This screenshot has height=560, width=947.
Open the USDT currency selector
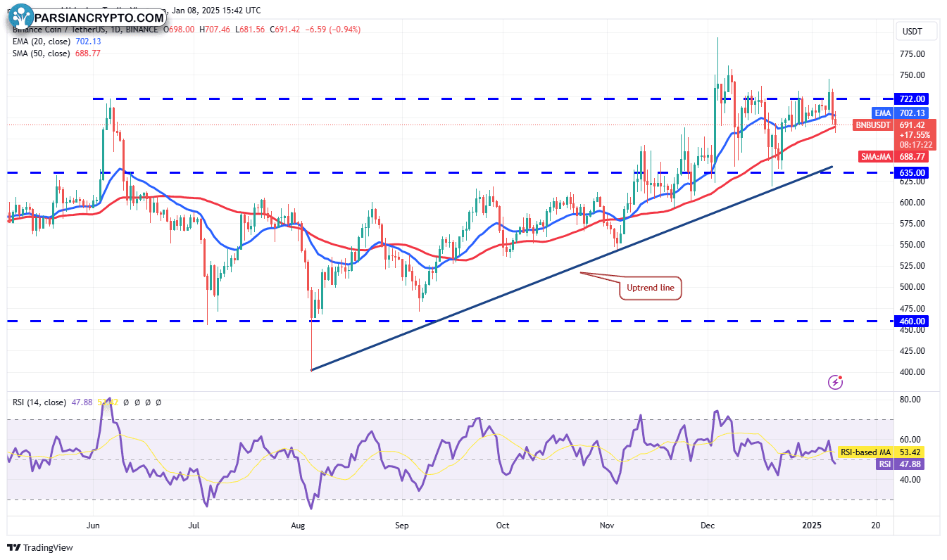tap(915, 31)
